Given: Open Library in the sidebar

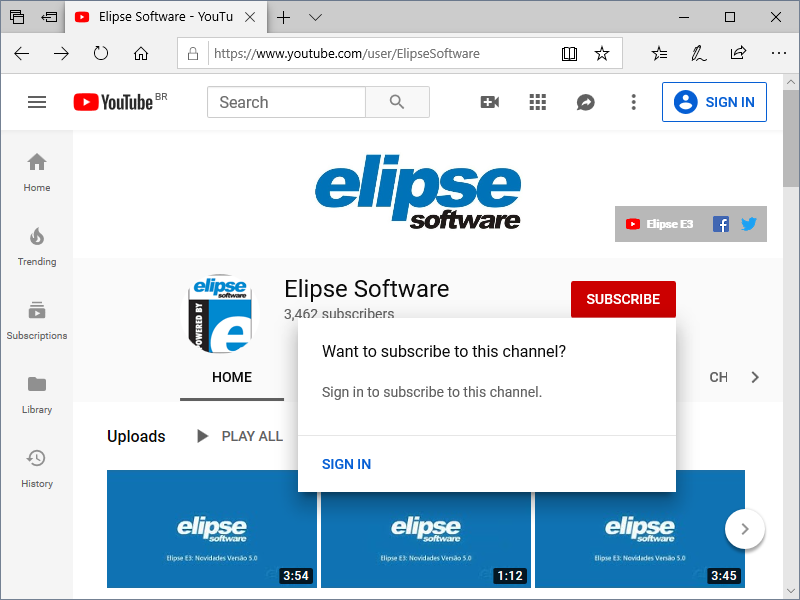Looking at the screenshot, I should point(37,394).
